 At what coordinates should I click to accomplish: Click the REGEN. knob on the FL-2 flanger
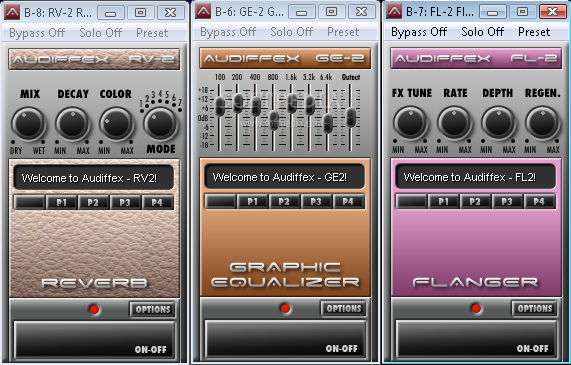point(542,123)
